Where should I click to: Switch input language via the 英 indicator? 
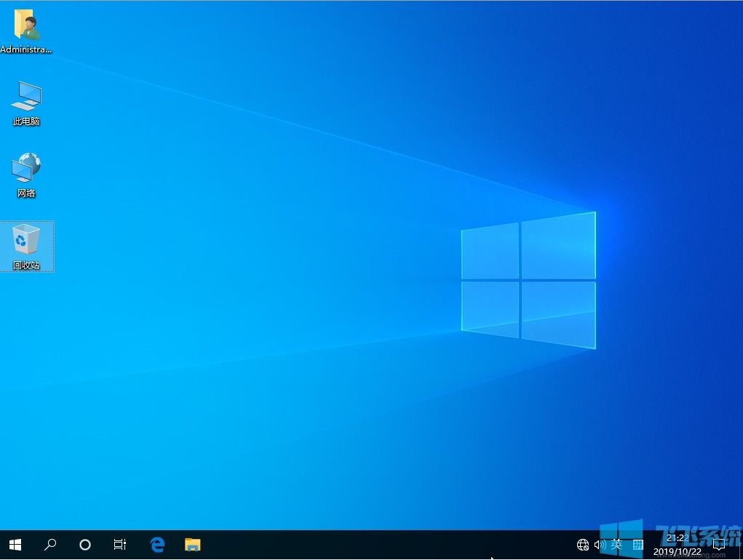pos(617,544)
